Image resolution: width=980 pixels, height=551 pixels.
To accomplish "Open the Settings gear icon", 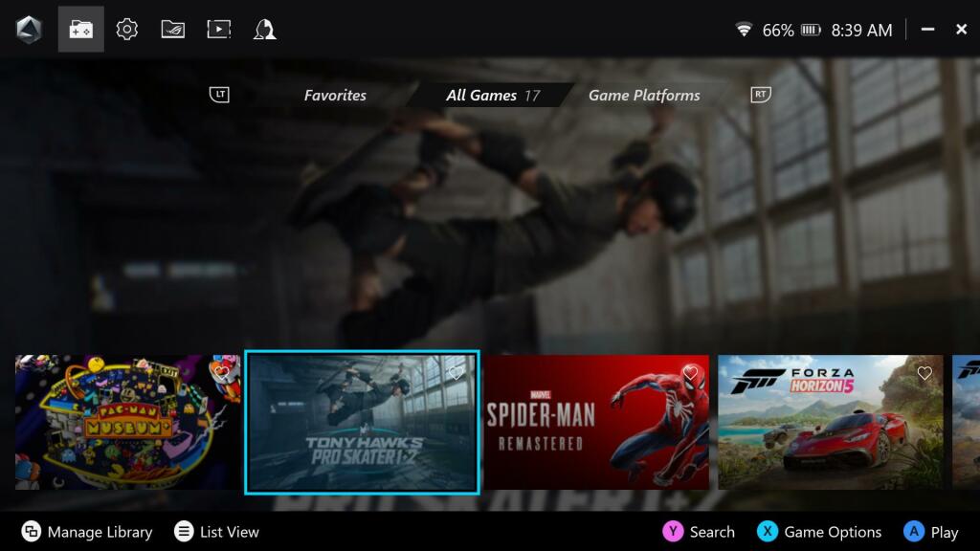I will click(127, 30).
